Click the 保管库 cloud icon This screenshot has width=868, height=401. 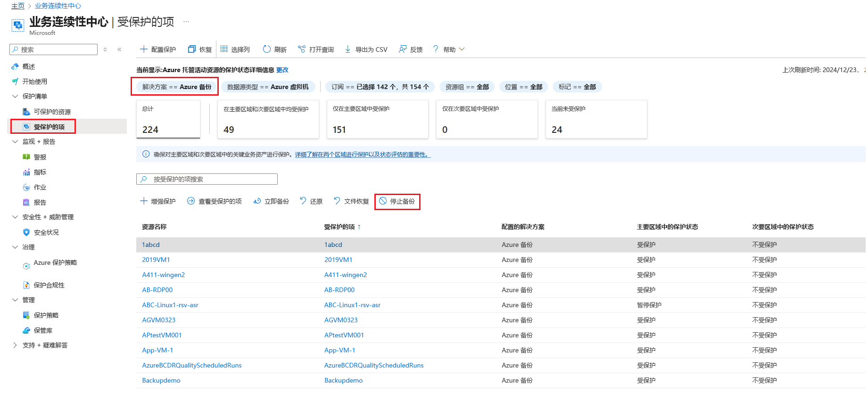26,330
